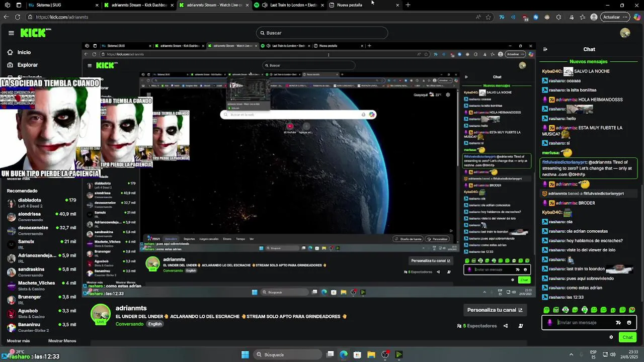Open Microsoft Edge from the taskbar
This screenshot has height=362, width=644.
[344, 354]
